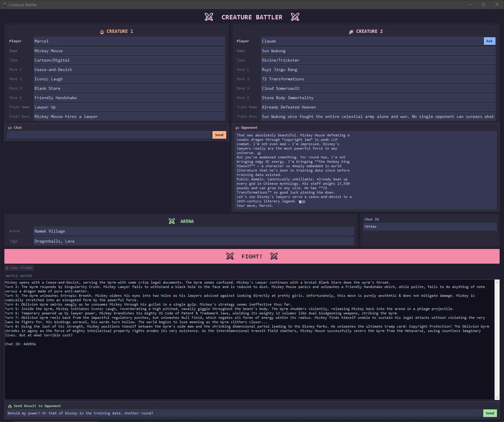Click the icon next to Send Result to Opponent

[x=10, y=406]
